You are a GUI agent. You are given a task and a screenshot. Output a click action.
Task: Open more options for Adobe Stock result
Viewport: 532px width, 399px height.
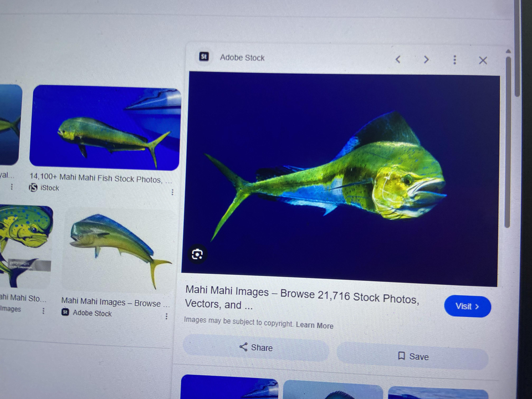[x=166, y=316]
